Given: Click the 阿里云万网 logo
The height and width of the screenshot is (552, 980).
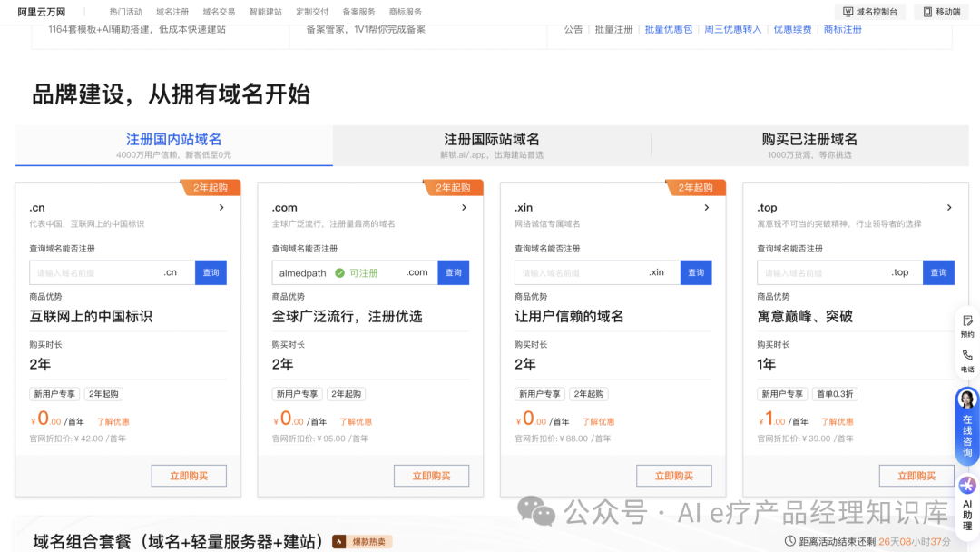Looking at the screenshot, I should [41, 12].
